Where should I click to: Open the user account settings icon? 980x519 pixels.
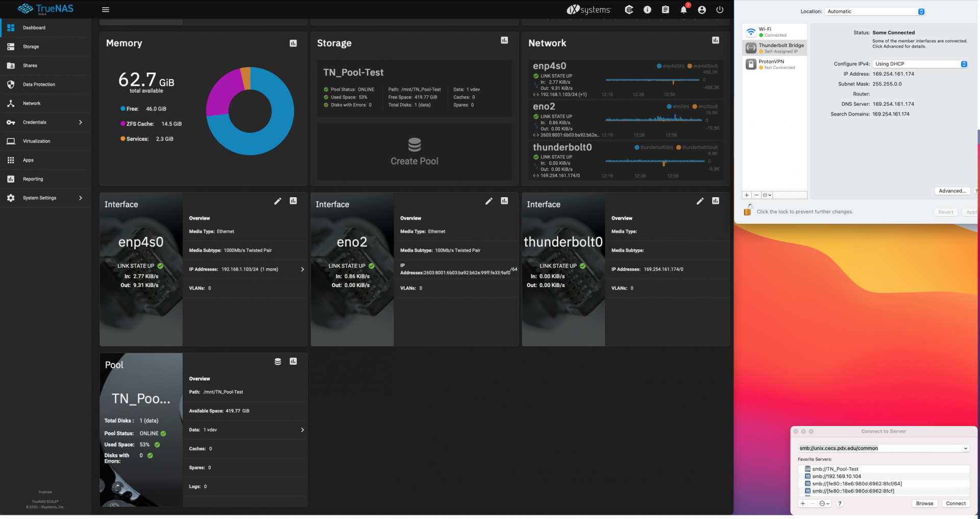tap(702, 10)
